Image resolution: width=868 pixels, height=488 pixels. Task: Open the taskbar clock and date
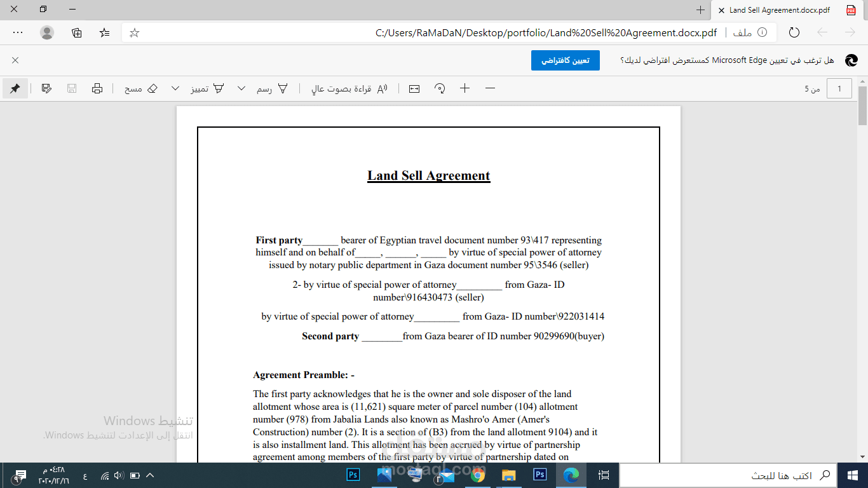point(53,475)
